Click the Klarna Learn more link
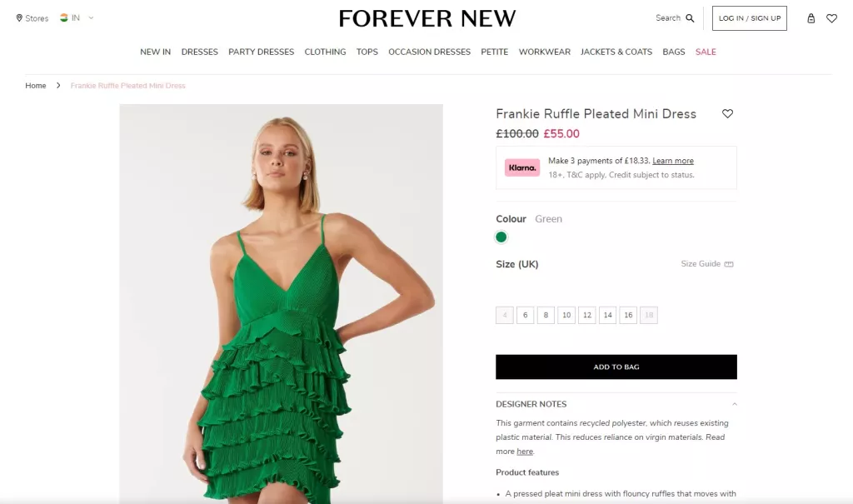853x504 pixels. pos(673,161)
